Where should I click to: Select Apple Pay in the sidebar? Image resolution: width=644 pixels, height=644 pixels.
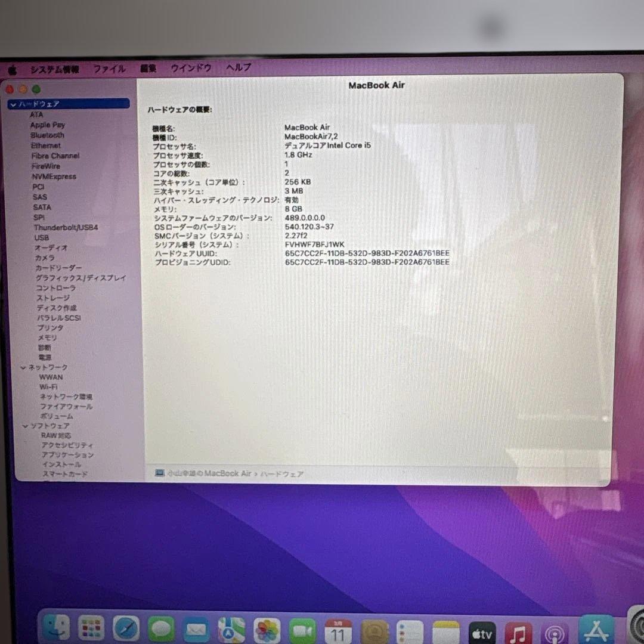coord(48,125)
